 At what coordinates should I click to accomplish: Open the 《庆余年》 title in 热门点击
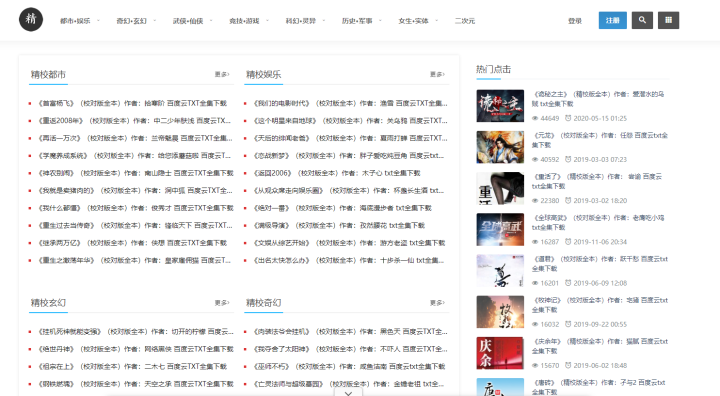[x=600, y=346]
